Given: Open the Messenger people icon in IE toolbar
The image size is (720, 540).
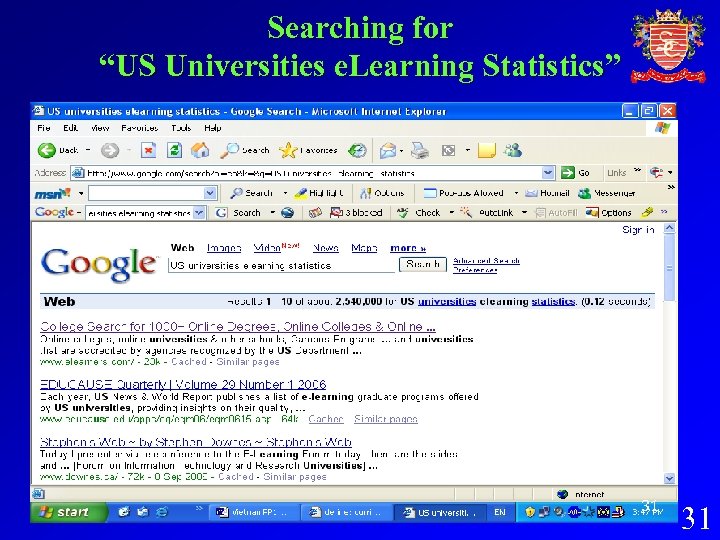Looking at the screenshot, I should (512, 150).
